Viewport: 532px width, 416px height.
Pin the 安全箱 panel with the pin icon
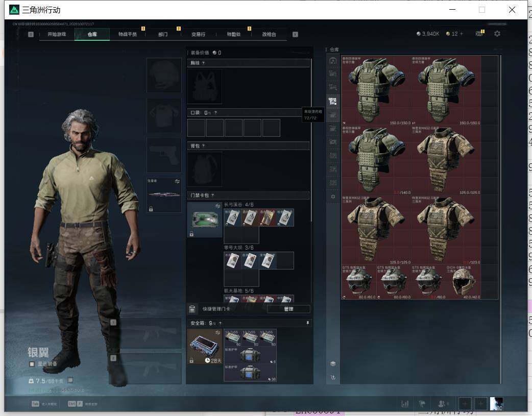(308, 323)
